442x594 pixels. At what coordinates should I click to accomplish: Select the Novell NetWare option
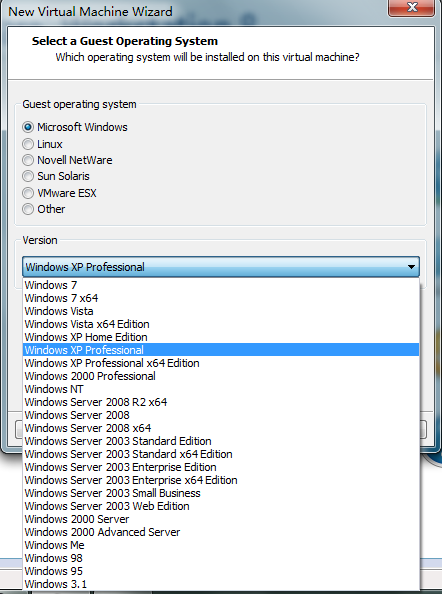[x=28, y=160]
